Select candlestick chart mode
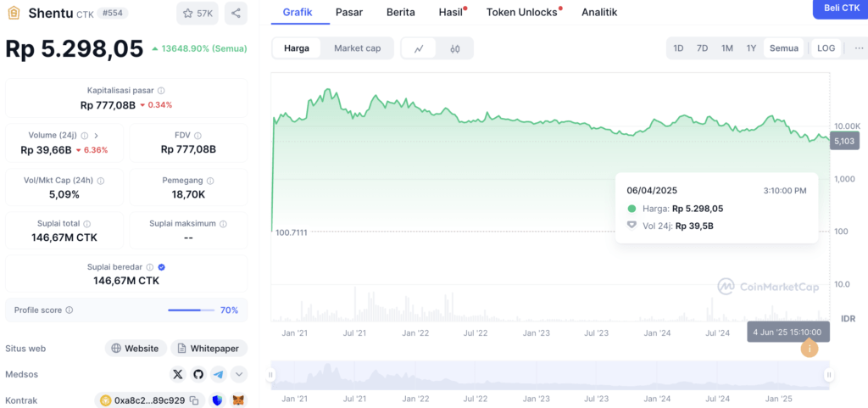This screenshot has width=868, height=408. tap(455, 48)
